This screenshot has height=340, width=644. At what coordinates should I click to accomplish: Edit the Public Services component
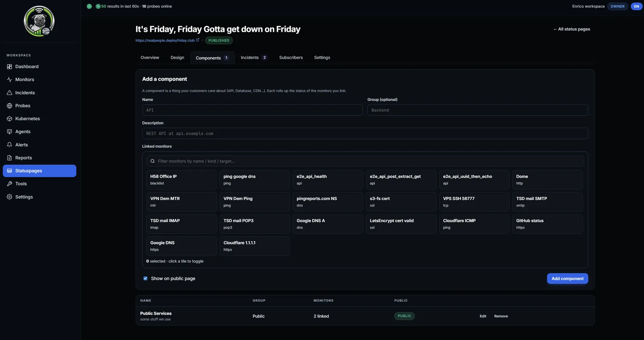click(x=483, y=316)
